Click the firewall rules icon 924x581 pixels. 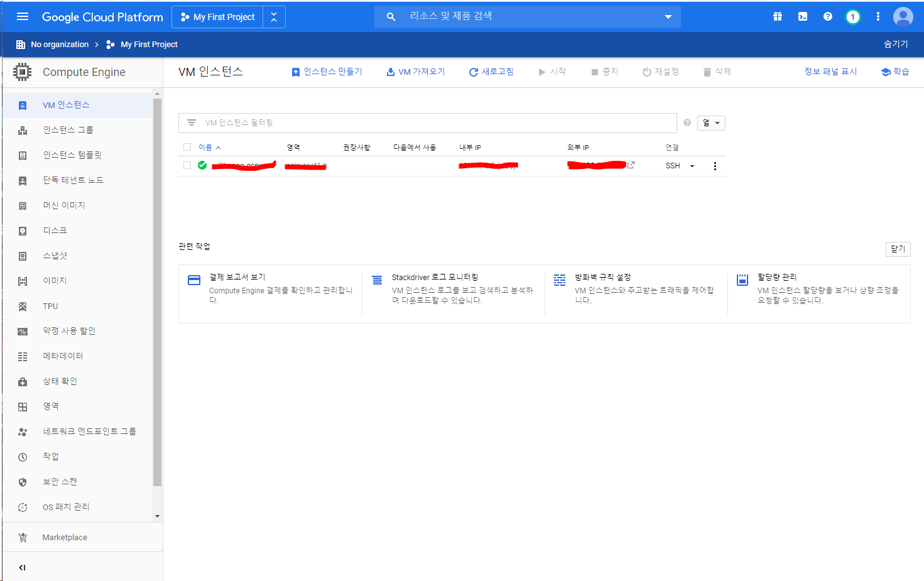click(560, 280)
